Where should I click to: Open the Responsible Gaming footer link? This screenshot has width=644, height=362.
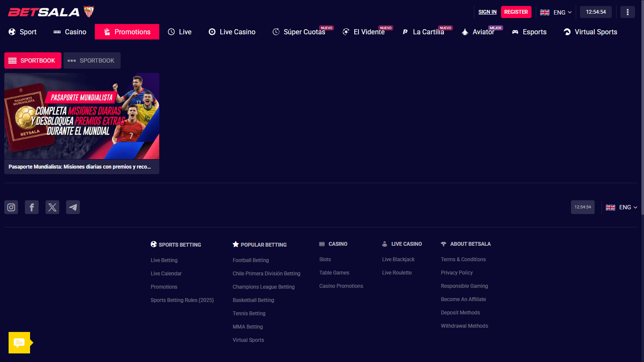(x=464, y=286)
